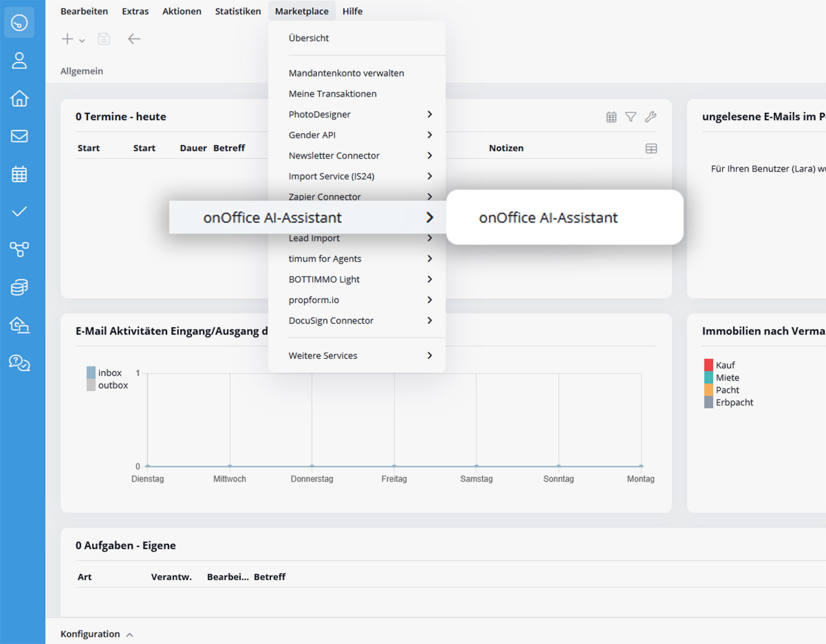Open the contacts person icon in sidebar
The height and width of the screenshot is (644, 826).
[x=19, y=61]
